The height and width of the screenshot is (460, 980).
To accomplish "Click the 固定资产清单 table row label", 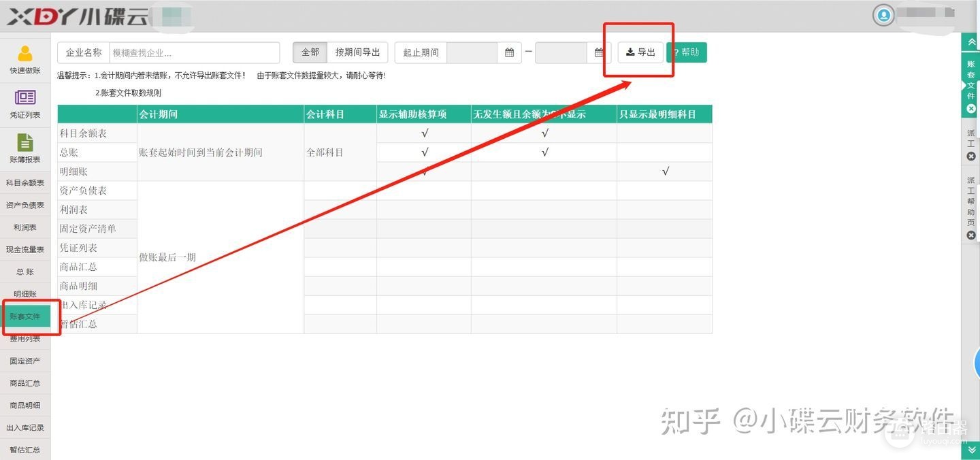I will 88,229.
